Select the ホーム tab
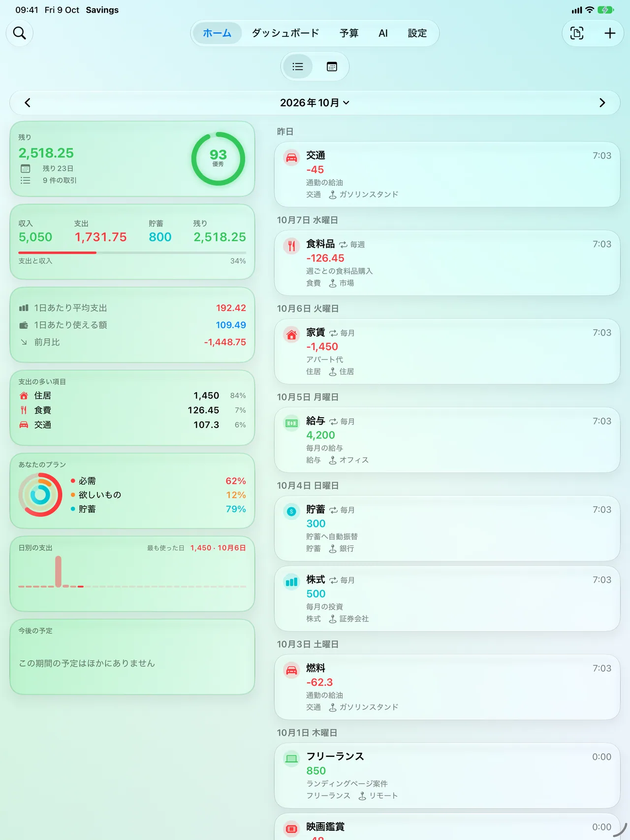This screenshot has width=630, height=840. 217,33
